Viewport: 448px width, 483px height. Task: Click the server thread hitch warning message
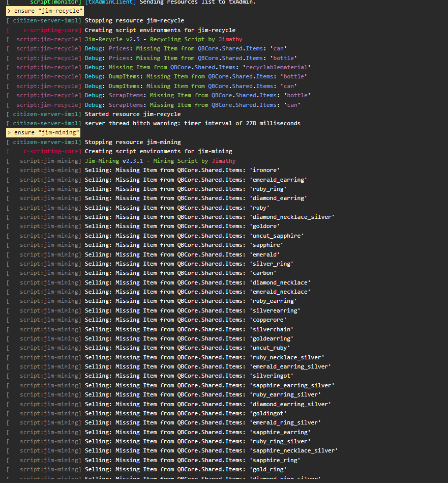[x=192, y=123]
